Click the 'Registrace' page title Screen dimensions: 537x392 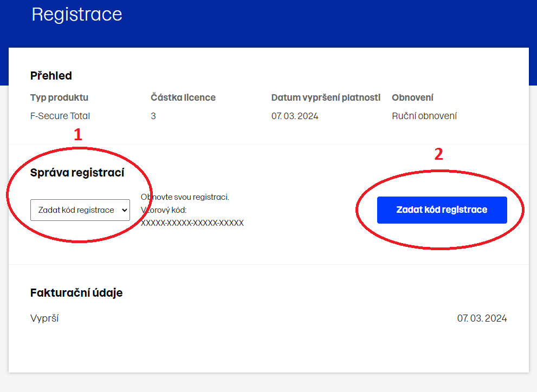(77, 15)
